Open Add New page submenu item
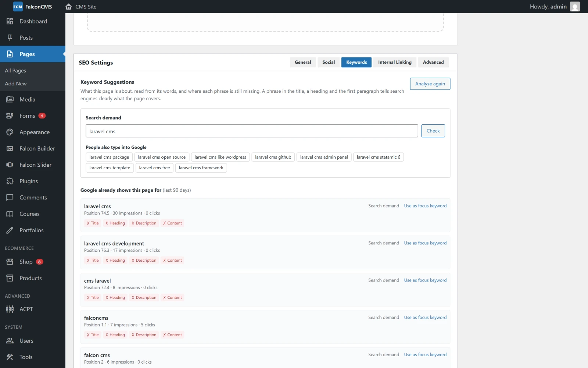This screenshot has height=368, width=588. (16, 84)
